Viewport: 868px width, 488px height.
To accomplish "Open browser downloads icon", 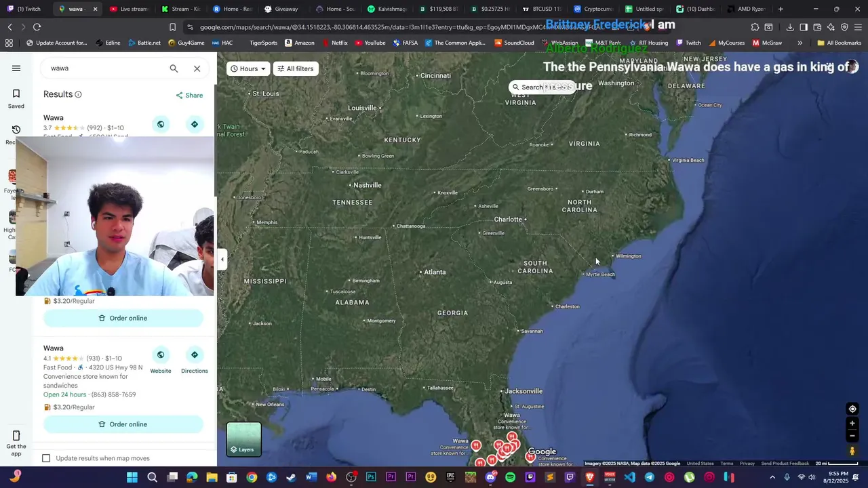I will coord(790,27).
